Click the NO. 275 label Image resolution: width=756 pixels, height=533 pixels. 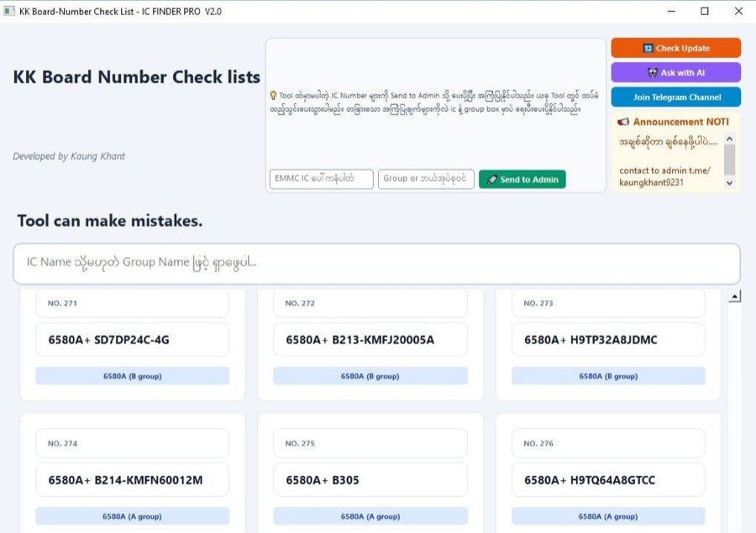pyautogui.click(x=300, y=443)
